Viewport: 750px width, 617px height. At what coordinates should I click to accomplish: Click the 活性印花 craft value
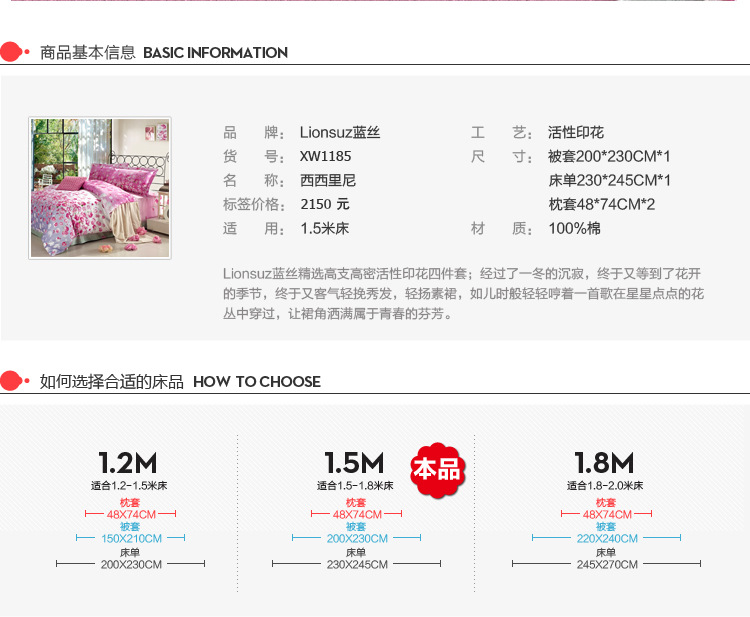(x=576, y=132)
